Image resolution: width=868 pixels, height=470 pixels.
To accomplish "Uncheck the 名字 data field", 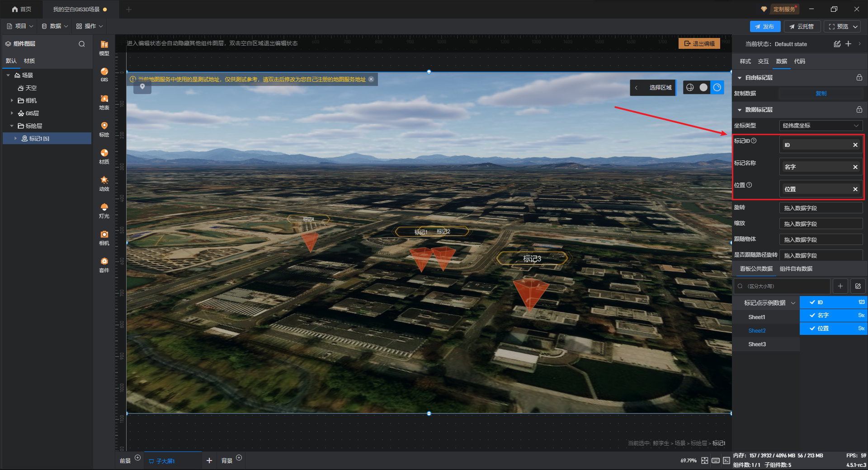I will (812, 315).
